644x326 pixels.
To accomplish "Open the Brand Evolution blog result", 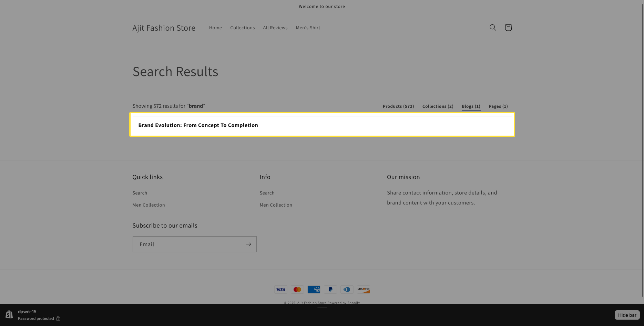I will pos(198,125).
